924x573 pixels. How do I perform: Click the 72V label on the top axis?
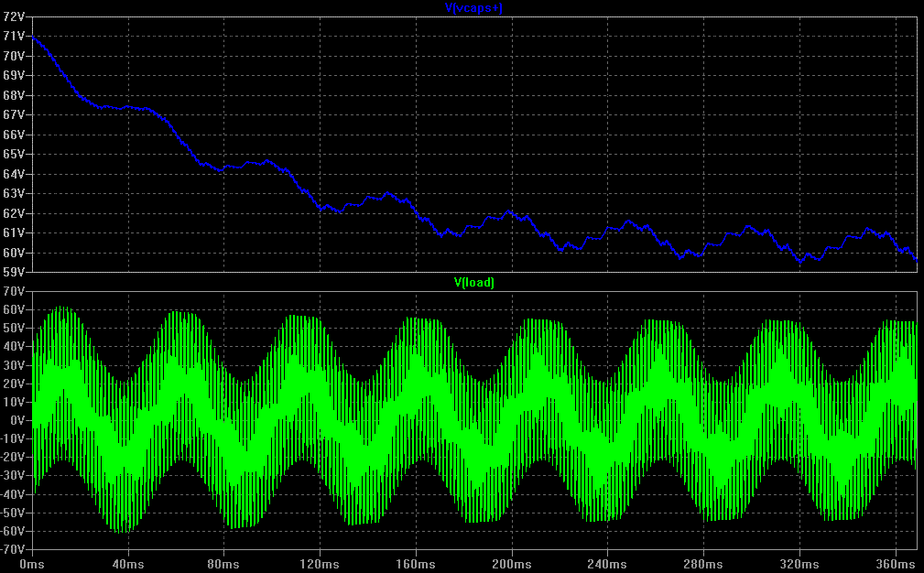click(14, 16)
